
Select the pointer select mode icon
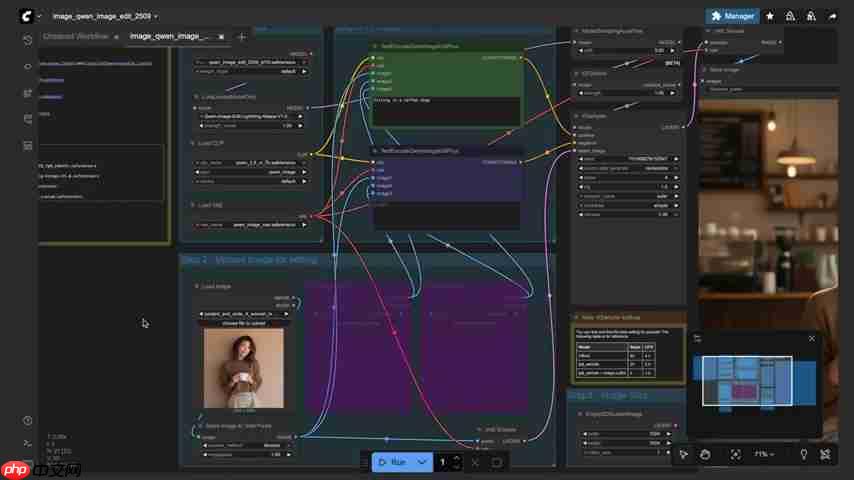click(684, 454)
